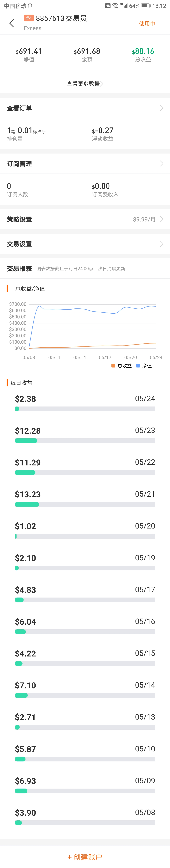Tap the 使用中 status button
Image resolution: width=170 pixels, height=868 pixels.
(147, 23)
